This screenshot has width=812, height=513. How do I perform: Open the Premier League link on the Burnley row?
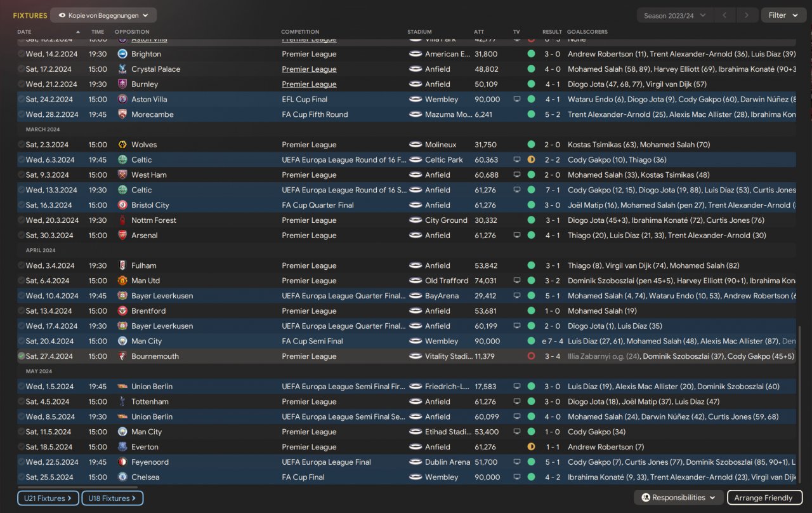pos(310,84)
